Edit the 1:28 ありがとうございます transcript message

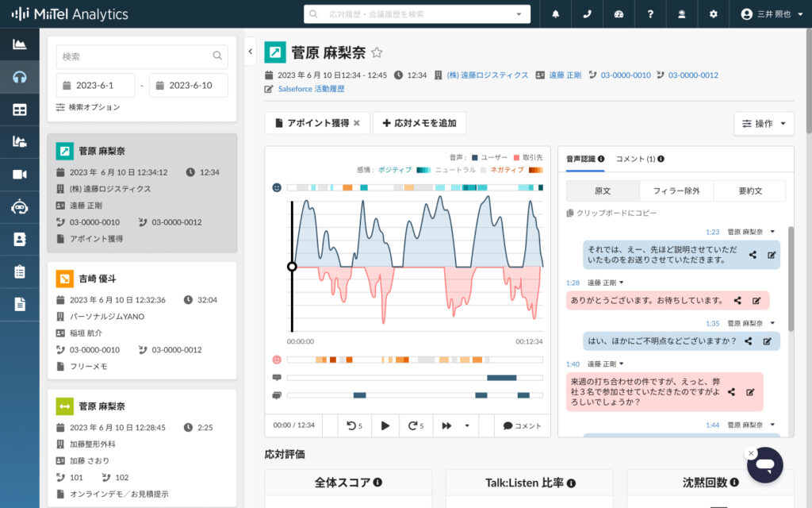tap(756, 301)
